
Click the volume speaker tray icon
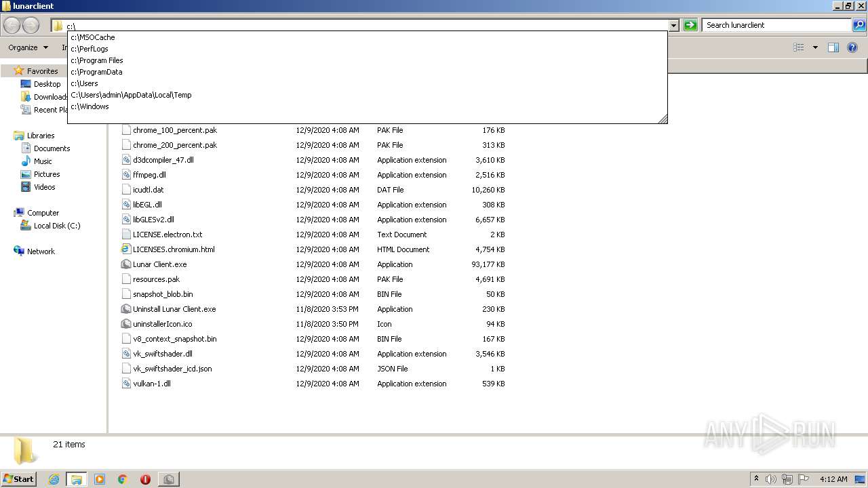click(770, 479)
